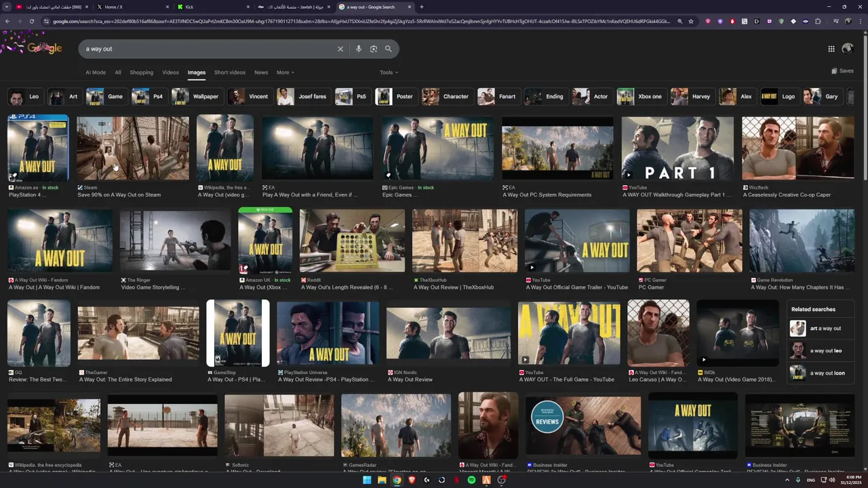Open Spotify from the taskbar
This screenshot has height=488, width=868.
click(x=471, y=480)
